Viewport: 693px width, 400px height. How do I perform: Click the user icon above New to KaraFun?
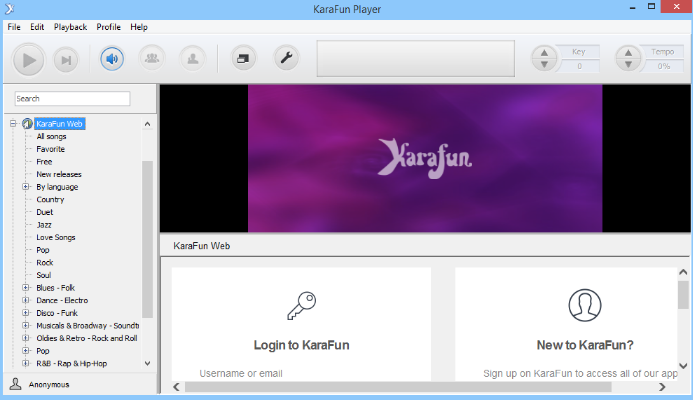click(x=584, y=305)
